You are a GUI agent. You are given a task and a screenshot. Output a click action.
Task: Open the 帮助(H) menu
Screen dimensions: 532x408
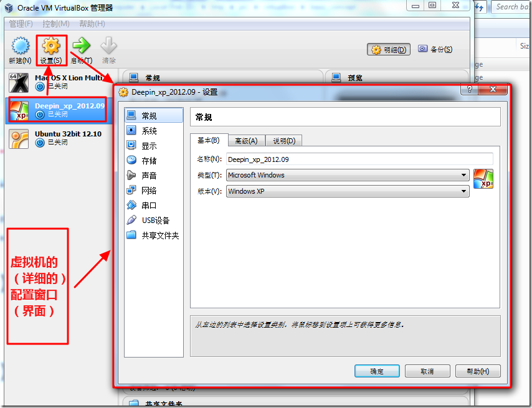click(92, 24)
